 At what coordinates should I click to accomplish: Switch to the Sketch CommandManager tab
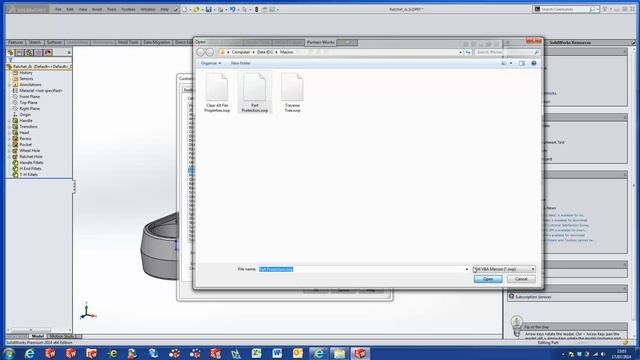(x=35, y=42)
